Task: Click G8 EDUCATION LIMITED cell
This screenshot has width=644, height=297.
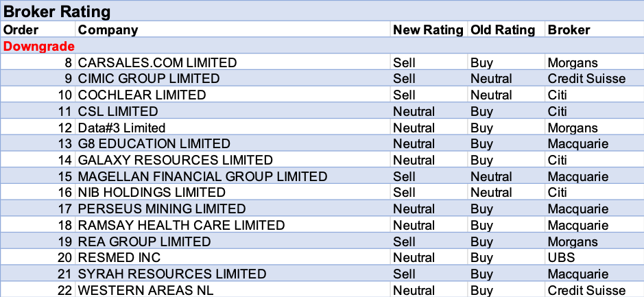Action: pos(154,143)
